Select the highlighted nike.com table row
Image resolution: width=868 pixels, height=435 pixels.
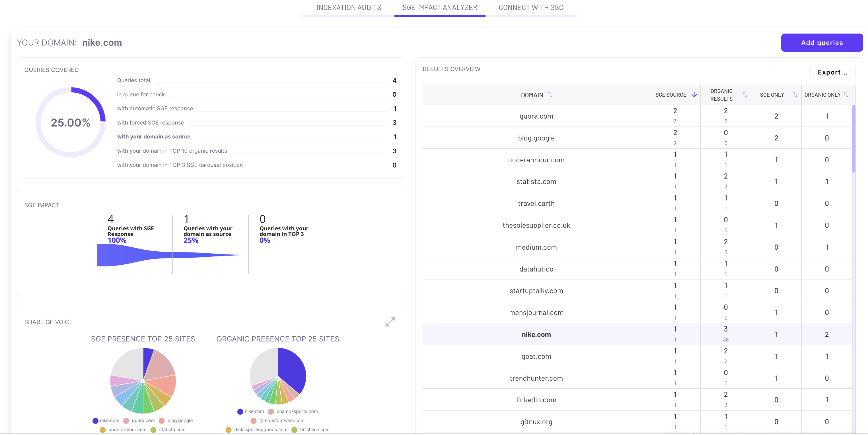click(x=637, y=334)
